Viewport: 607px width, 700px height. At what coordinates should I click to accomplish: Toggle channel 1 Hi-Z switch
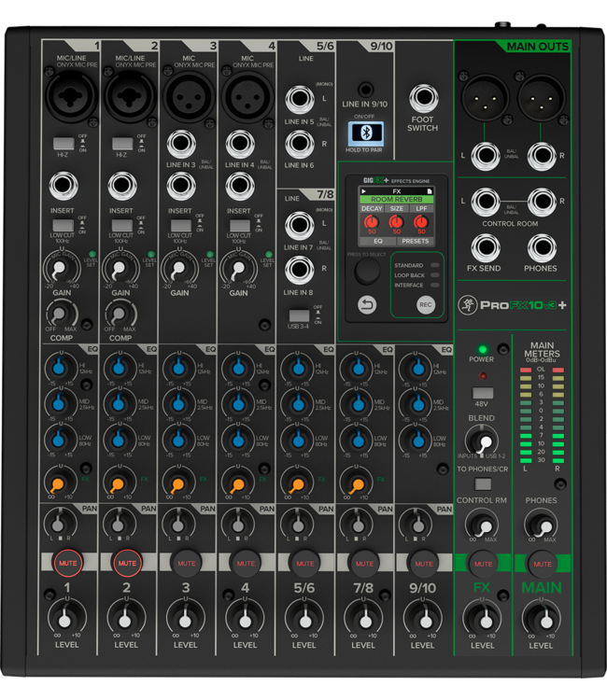click(64, 144)
